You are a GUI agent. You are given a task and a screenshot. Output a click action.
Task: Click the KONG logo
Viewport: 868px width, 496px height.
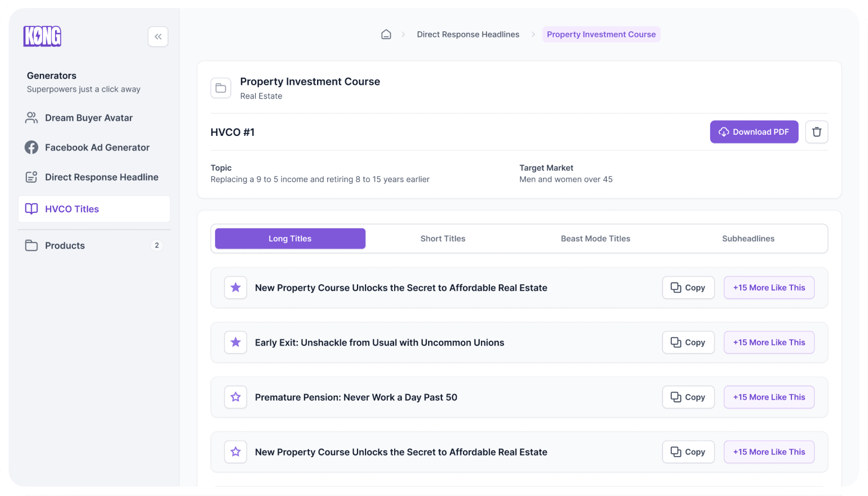42,36
